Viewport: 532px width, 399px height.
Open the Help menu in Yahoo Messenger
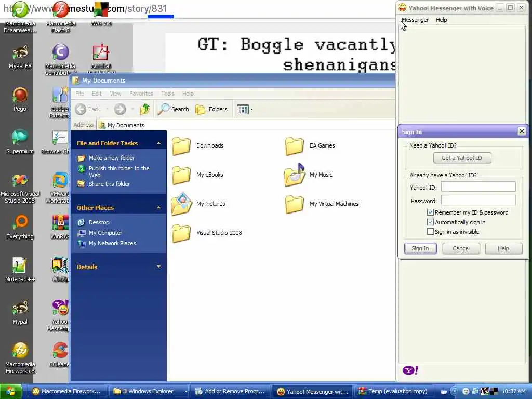pyautogui.click(x=442, y=20)
